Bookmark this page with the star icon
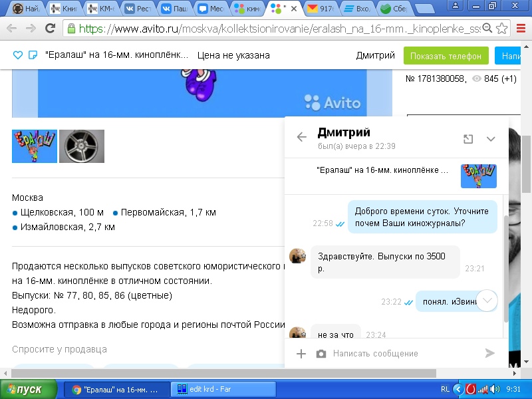The width and height of the screenshot is (532, 399). pyautogui.click(x=502, y=28)
